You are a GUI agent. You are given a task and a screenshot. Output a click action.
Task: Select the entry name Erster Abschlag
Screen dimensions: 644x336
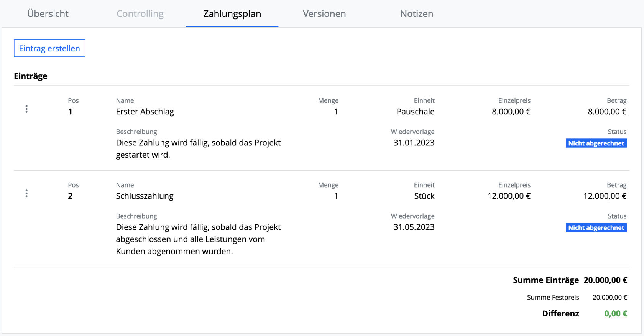(145, 112)
